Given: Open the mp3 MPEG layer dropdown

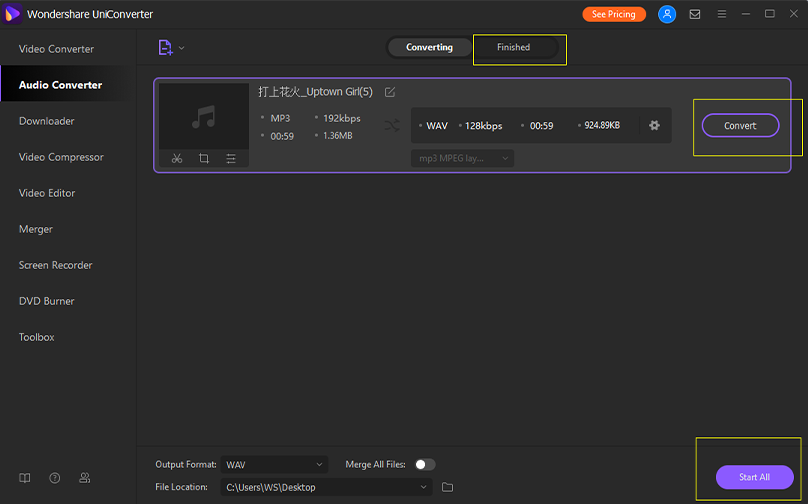Looking at the screenshot, I should click(462, 158).
